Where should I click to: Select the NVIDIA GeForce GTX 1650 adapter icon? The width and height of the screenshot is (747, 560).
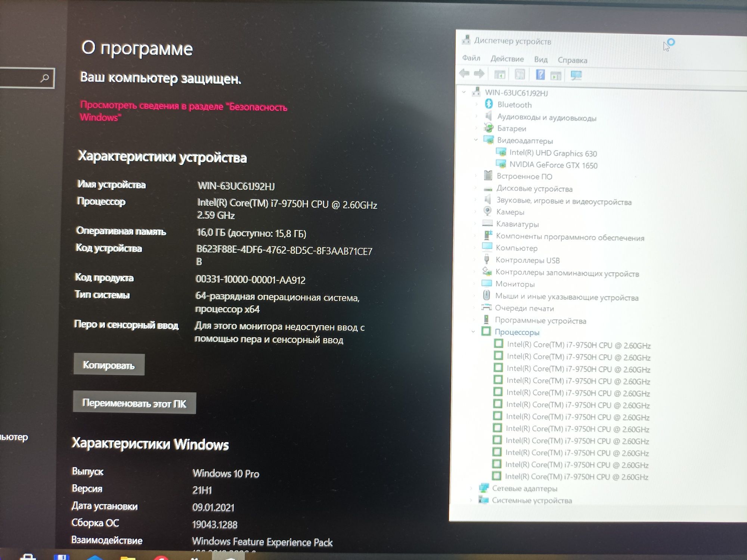[x=500, y=164]
